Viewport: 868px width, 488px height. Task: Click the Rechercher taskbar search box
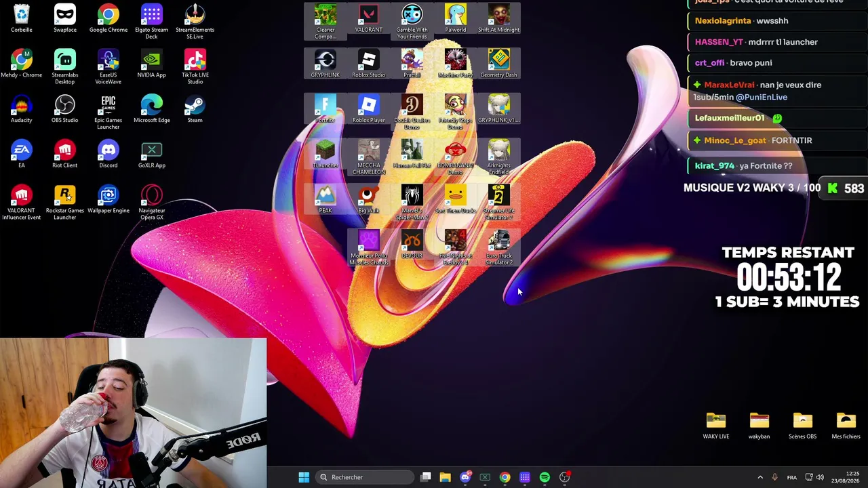click(x=365, y=477)
